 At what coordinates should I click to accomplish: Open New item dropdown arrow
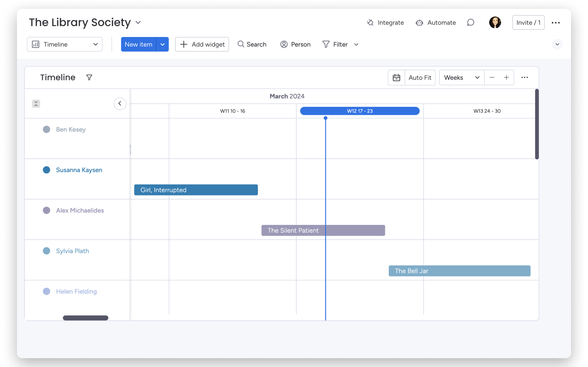(x=163, y=45)
